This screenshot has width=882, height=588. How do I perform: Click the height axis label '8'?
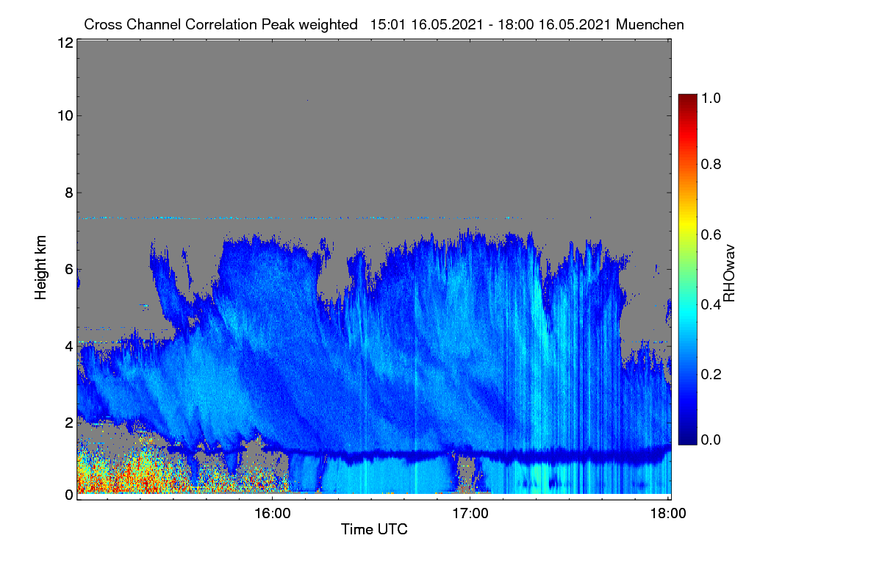coord(68,193)
